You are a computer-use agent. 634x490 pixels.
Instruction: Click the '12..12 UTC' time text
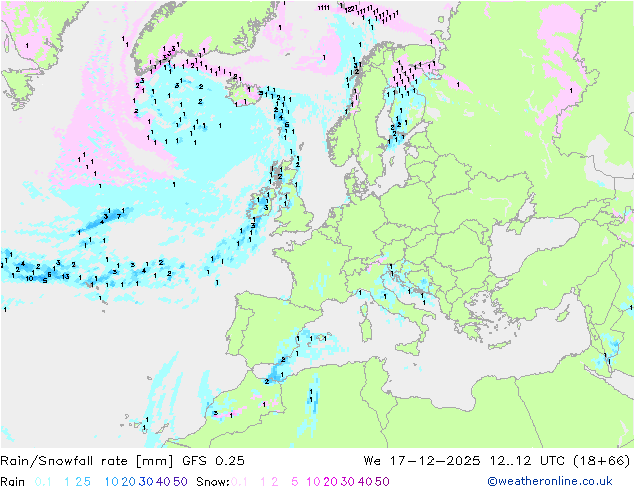click(527, 461)
